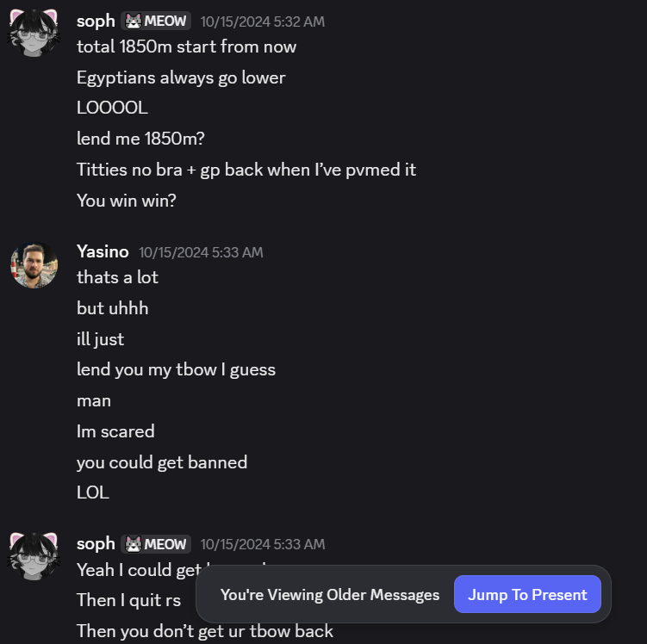Select the "Then I quit rs" message
Viewport: 647px width, 644px height.
click(x=128, y=599)
